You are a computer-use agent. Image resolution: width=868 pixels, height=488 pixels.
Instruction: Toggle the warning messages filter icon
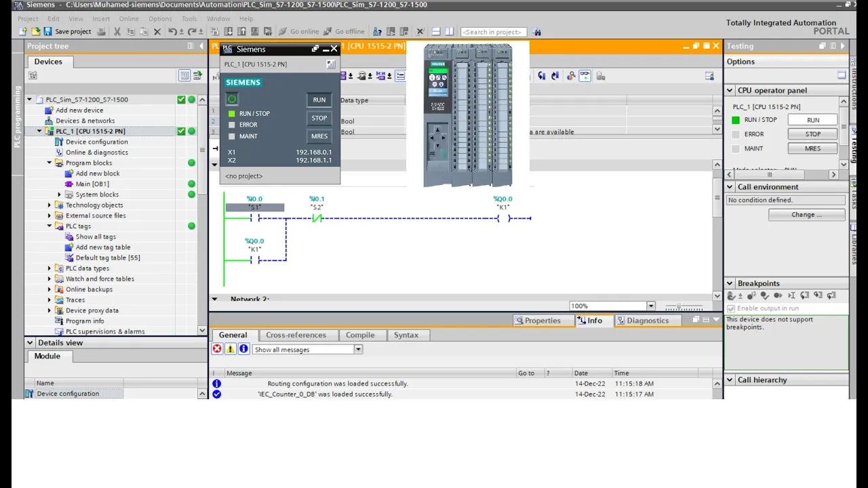pos(231,349)
